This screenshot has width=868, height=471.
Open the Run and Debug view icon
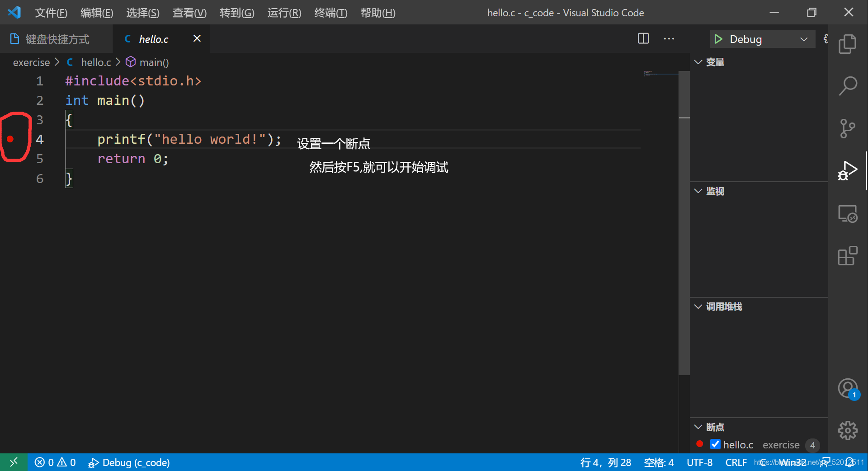(x=847, y=171)
